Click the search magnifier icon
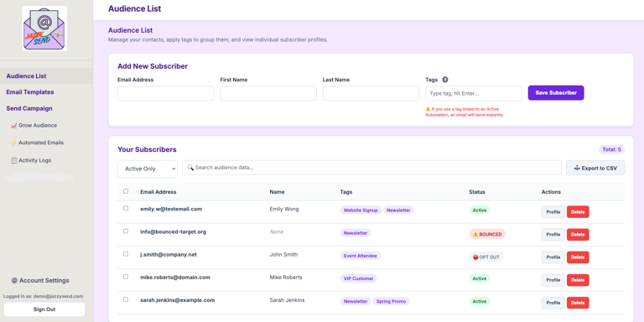 (190, 168)
